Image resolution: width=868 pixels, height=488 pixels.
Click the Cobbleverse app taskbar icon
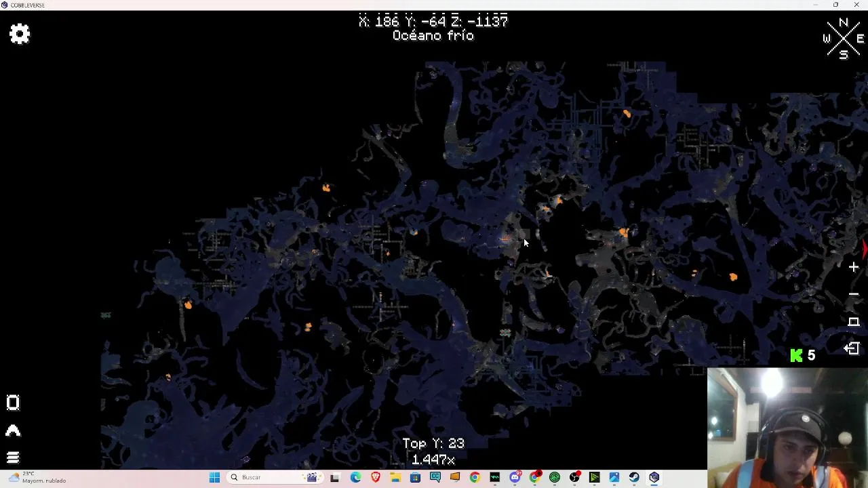pos(654,477)
